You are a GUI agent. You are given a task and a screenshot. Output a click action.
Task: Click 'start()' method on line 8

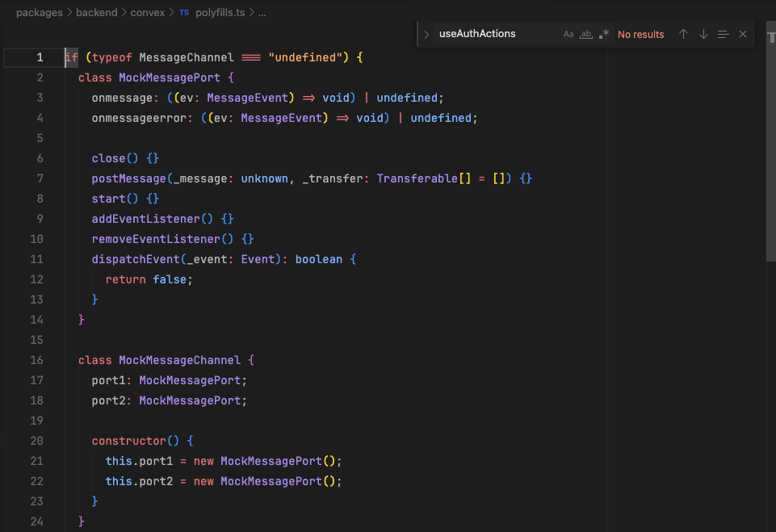115,199
